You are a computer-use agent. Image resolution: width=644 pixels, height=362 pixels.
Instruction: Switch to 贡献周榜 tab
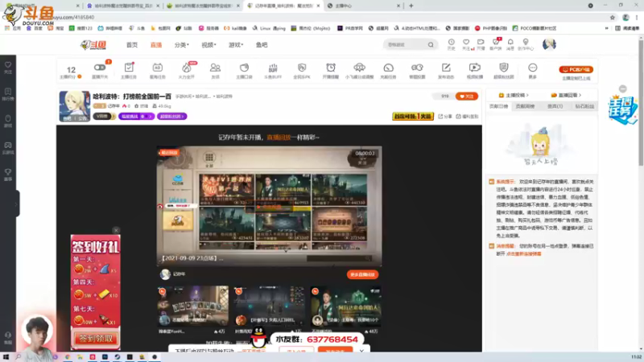click(525, 106)
